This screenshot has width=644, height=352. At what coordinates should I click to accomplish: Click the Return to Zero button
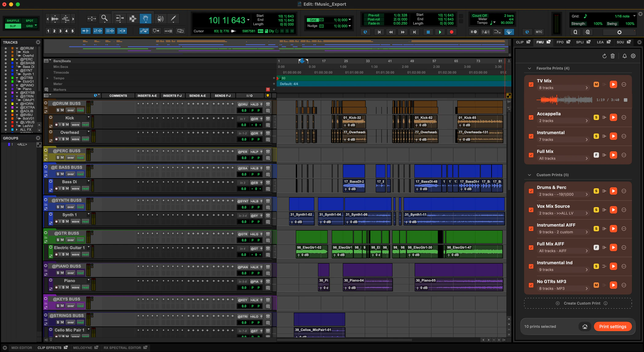tap(379, 32)
